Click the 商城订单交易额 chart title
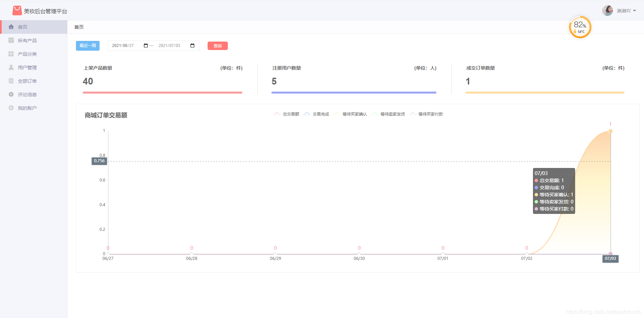Image resolution: width=644 pixels, height=318 pixels. (106, 115)
